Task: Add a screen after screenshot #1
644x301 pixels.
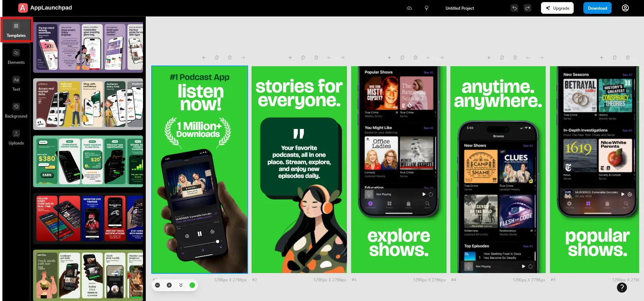Action: click(204, 58)
